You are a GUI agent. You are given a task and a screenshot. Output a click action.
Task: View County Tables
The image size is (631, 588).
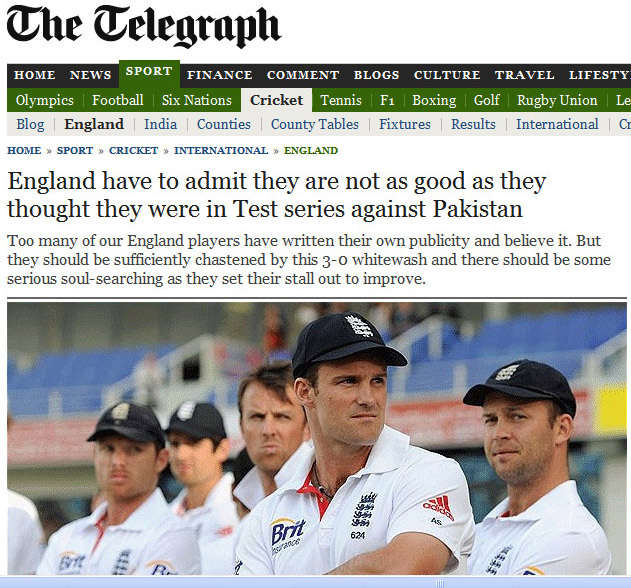pos(315,124)
